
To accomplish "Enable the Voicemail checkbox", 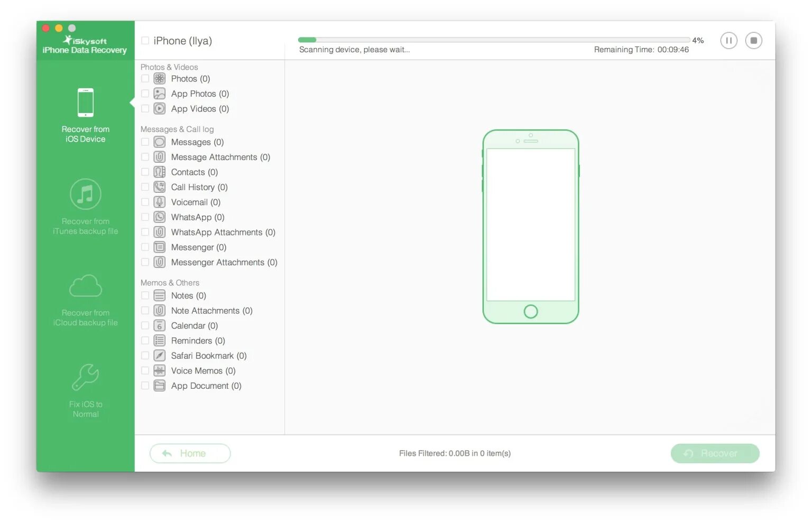I will [x=145, y=202].
